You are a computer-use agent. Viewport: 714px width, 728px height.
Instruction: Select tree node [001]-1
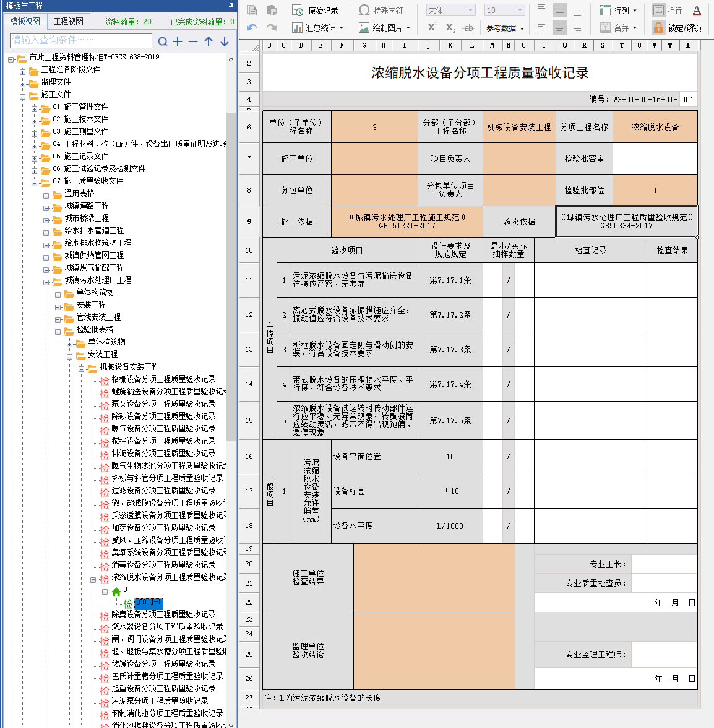pyautogui.click(x=148, y=603)
